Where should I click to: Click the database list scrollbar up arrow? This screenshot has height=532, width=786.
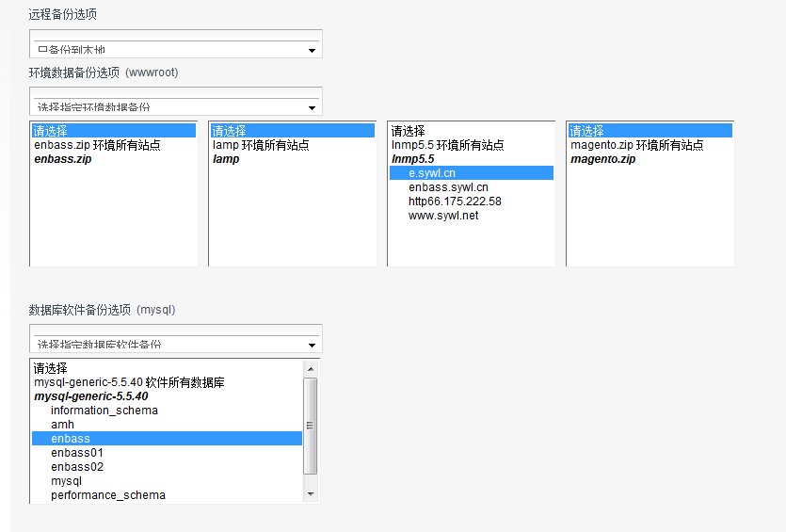pos(311,367)
